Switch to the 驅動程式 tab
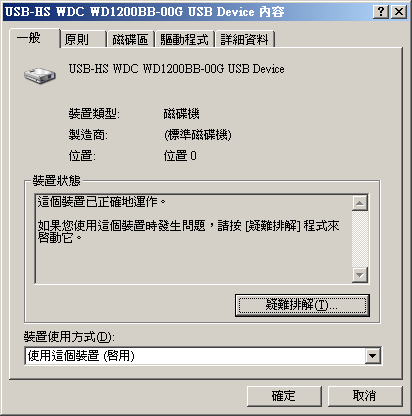The width and height of the screenshot is (412, 416). click(184, 39)
